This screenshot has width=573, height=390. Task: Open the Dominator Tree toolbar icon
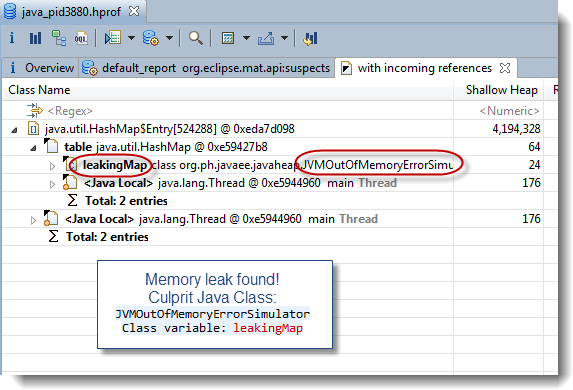[x=59, y=38]
